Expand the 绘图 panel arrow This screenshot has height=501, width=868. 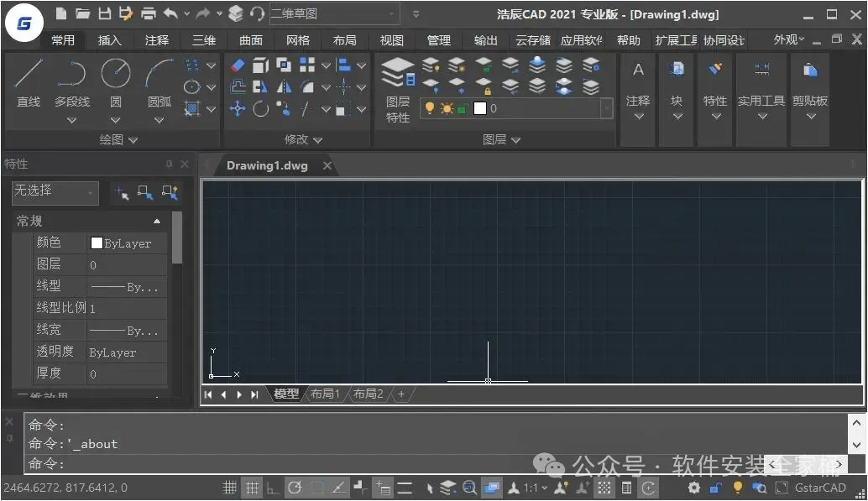pyautogui.click(x=133, y=140)
